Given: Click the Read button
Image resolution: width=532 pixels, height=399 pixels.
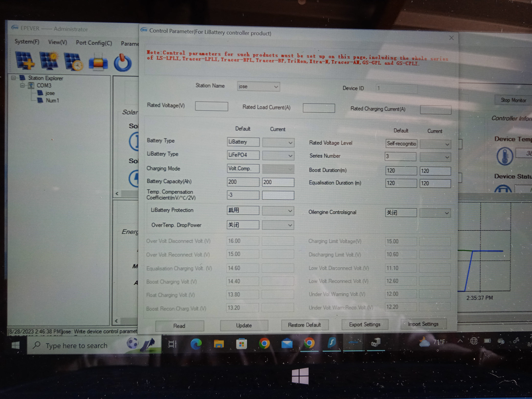Looking at the screenshot, I should click(179, 326).
